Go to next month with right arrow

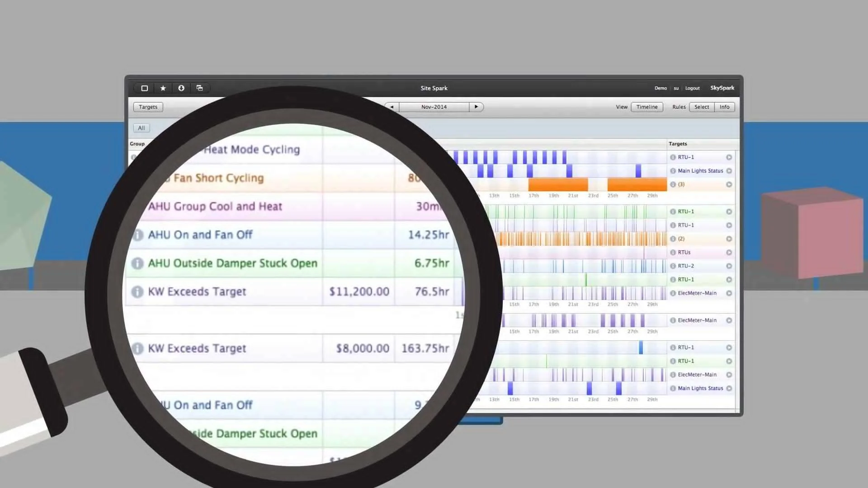(x=476, y=107)
